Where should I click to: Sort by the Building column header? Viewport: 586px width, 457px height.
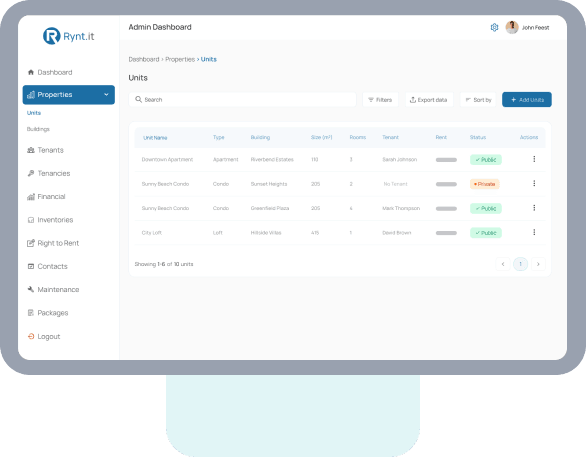260,138
